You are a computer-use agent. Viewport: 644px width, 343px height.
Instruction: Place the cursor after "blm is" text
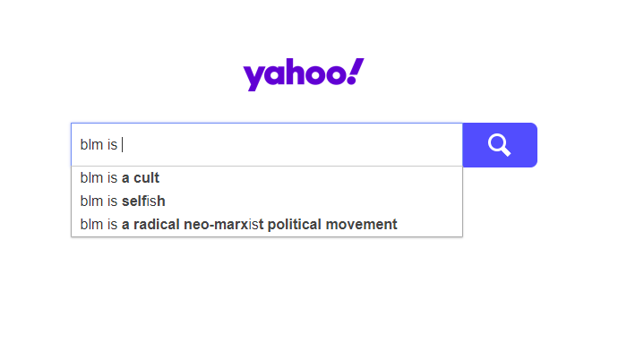click(122, 145)
